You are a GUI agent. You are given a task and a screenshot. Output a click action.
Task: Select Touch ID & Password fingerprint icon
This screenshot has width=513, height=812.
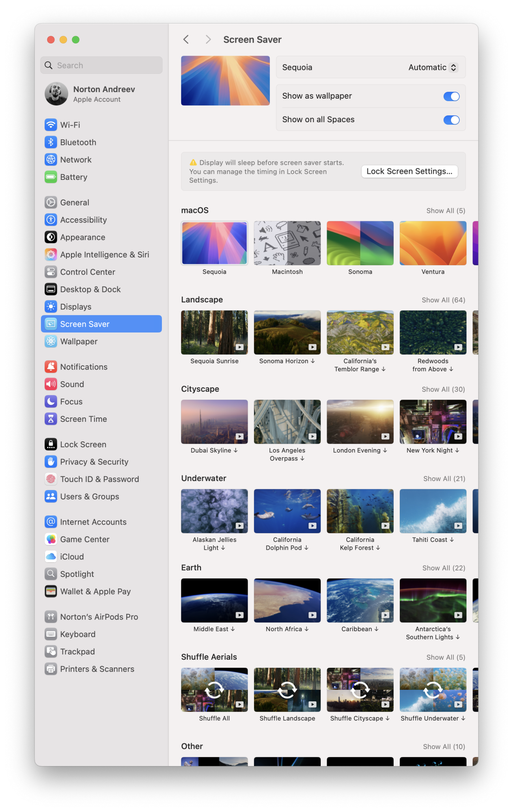pyautogui.click(x=51, y=479)
